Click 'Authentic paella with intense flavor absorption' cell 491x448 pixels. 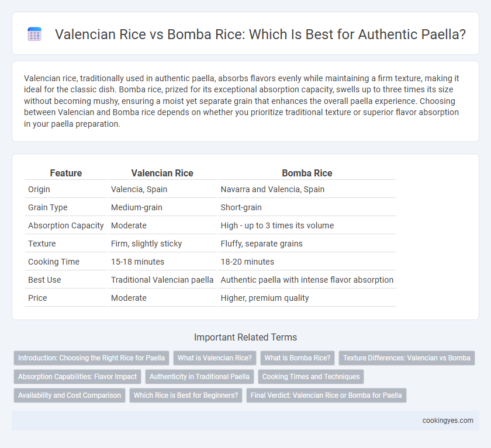[307, 280]
